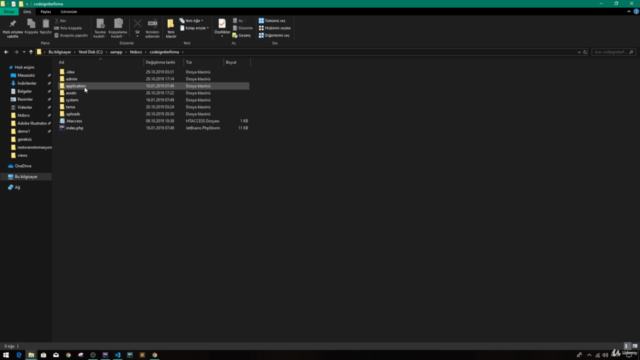Viewport: 640px width, 360px height.
Task: Open the Windows Start button
Action: pos(6,355)
